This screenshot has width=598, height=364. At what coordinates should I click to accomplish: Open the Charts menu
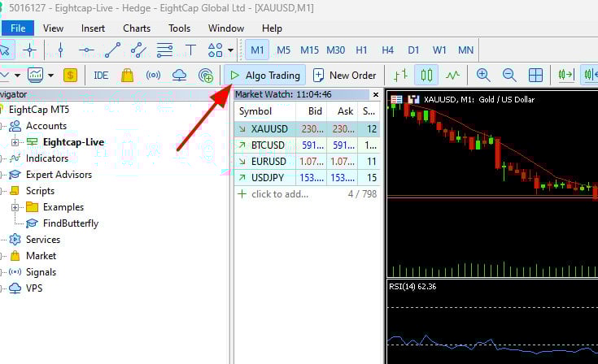pyautogui.click(x=136, y=28)
